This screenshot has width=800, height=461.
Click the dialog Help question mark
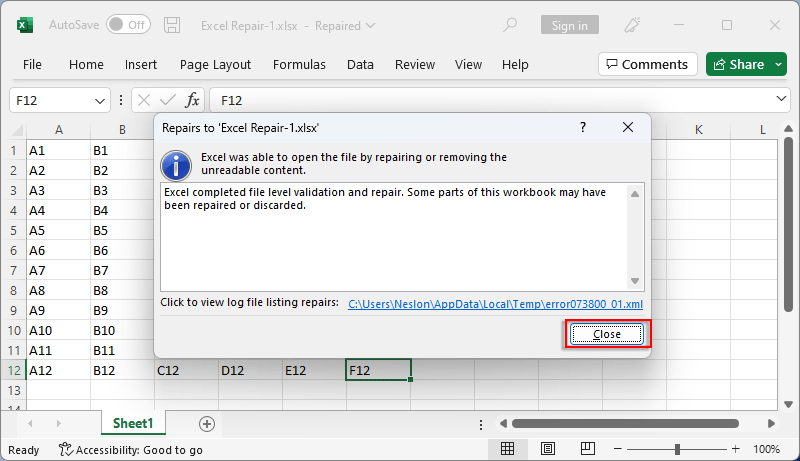pyautogui.click(x=583, y=127)
